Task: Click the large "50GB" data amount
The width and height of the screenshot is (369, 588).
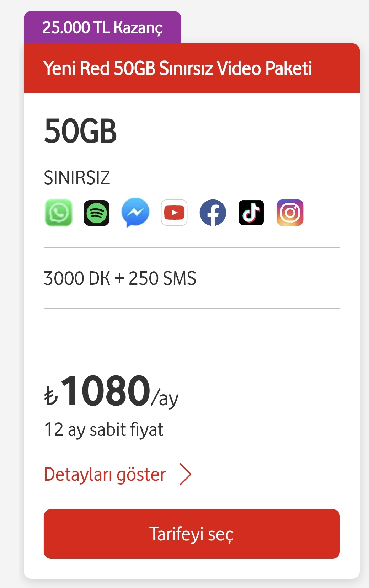Action: pyautogui.click(x=80, y=131)
